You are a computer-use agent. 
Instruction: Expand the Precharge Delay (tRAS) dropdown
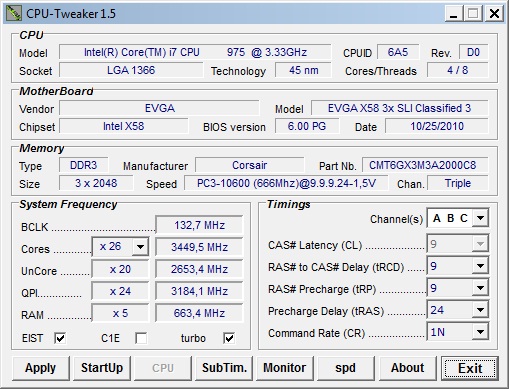click(x=458, y=310)
